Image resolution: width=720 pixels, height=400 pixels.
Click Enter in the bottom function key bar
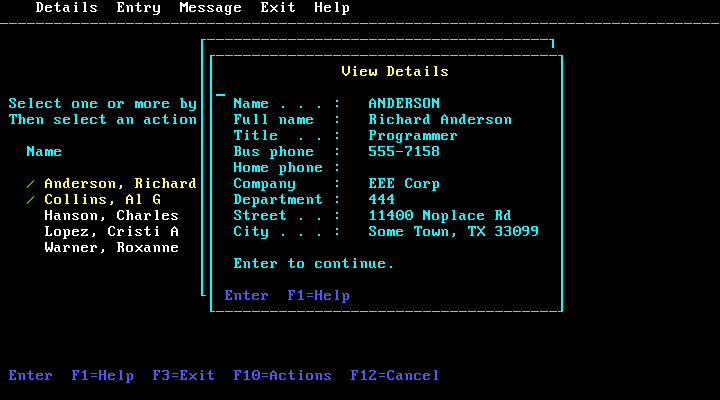tap(30, 376)
